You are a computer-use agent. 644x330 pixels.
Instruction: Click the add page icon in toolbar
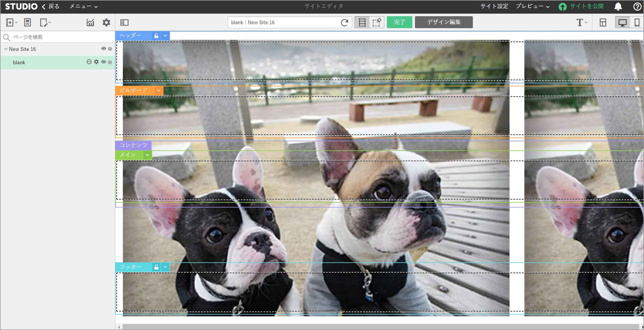click(x=10, y=22)
